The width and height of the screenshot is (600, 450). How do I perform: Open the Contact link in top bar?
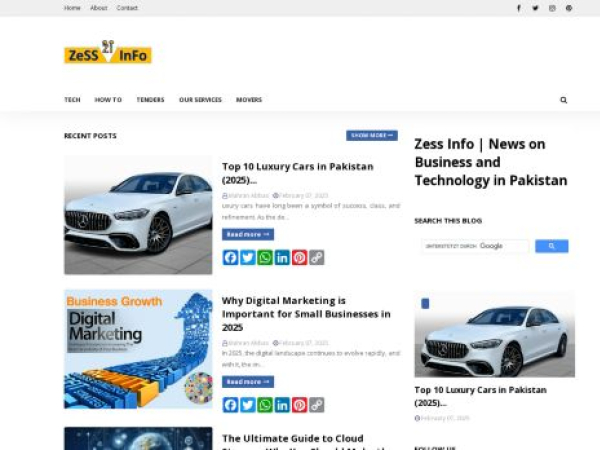(127, 8)
